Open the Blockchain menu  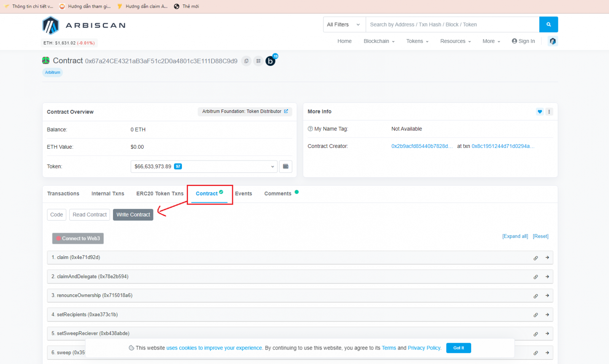(x=379, y=41)
